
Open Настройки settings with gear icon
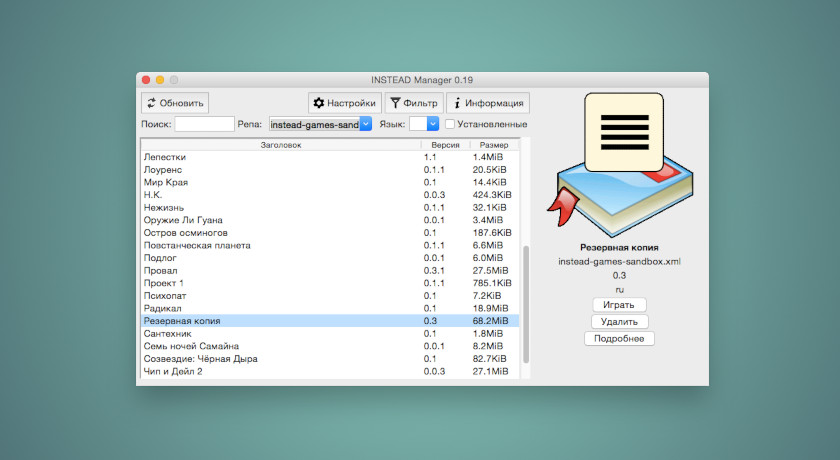coord(344,102)
